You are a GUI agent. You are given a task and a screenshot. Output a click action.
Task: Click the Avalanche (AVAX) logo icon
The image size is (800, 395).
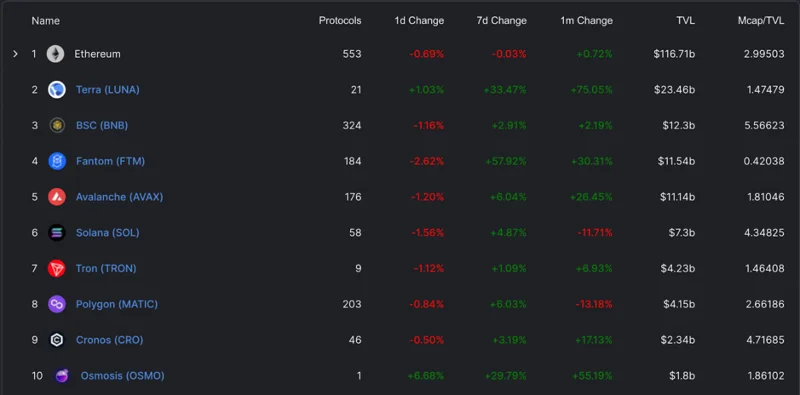57,197
